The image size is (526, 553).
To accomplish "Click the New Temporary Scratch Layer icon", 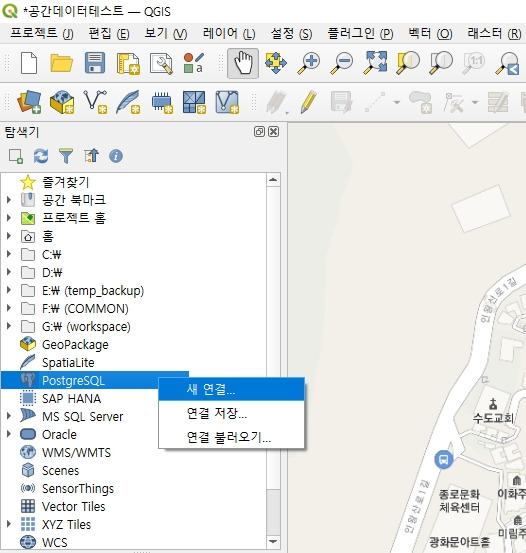I will pos(162,103).
